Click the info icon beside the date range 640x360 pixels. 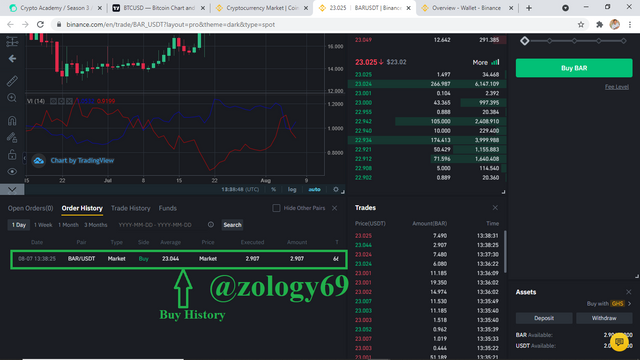[211, 225]
